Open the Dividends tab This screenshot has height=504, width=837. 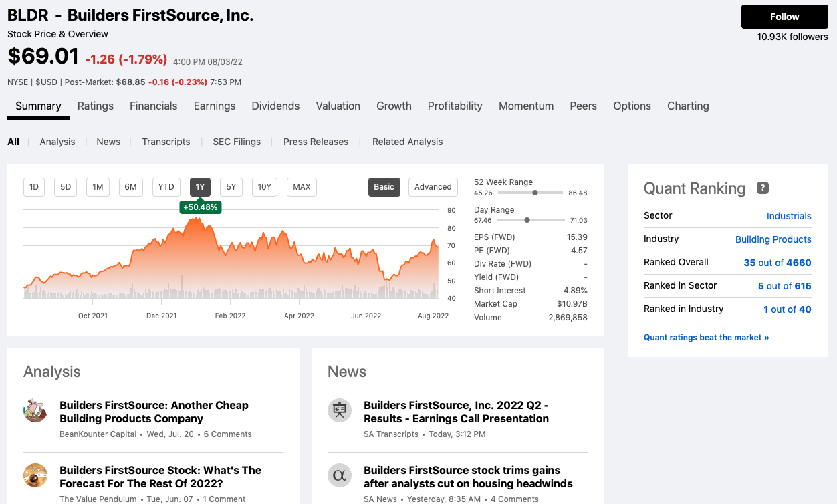pyautogui.click(x=275, y=106)
